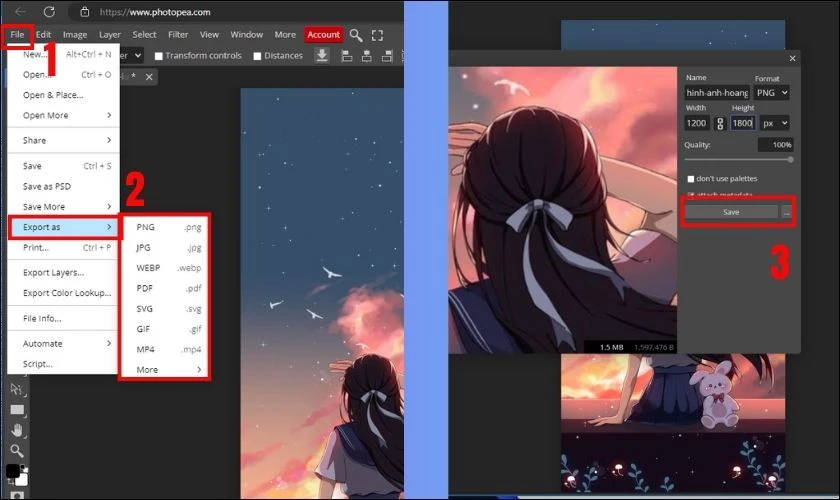Click the white background color swatch
The width and height of the screenshot is (840, 500).
pos(21,480)
